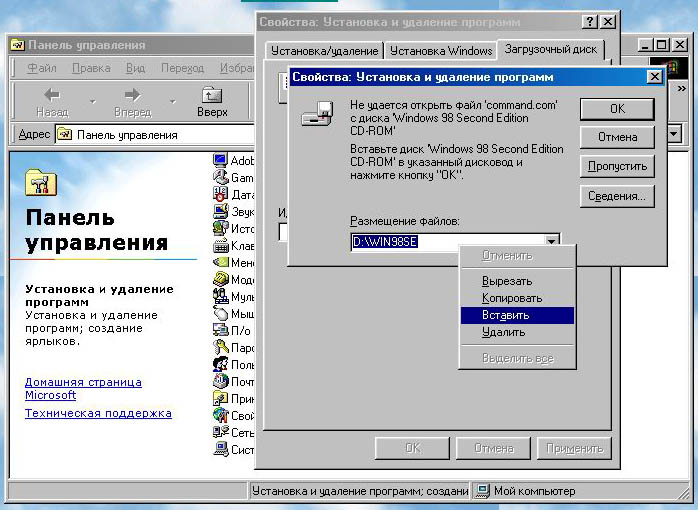Open the Passwords icon labeled 'Паро'
This screenshot has height=510, width=698.
click(220, 347)
